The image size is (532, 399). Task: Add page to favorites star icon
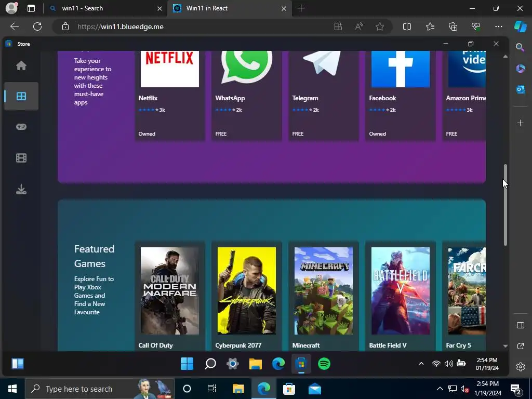[380, 26]
